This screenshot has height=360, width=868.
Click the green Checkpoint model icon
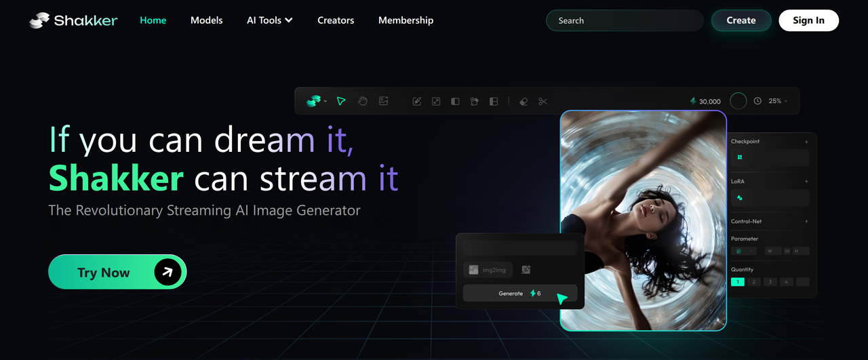click(740, 157)
